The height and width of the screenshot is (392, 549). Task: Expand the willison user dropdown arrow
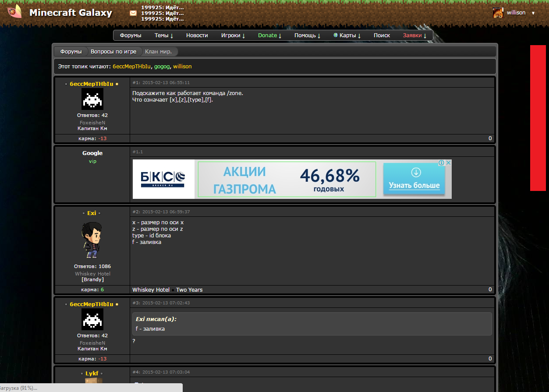click(x=533, y=13)
